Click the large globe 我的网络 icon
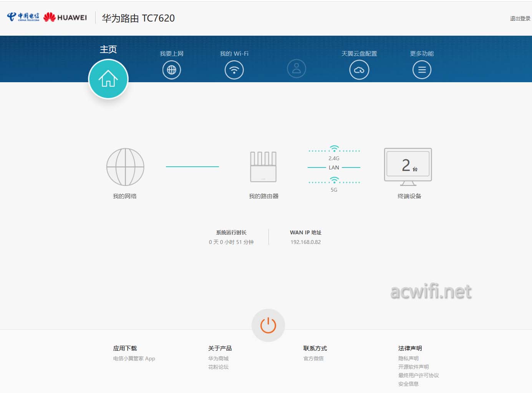 point(125,167)
